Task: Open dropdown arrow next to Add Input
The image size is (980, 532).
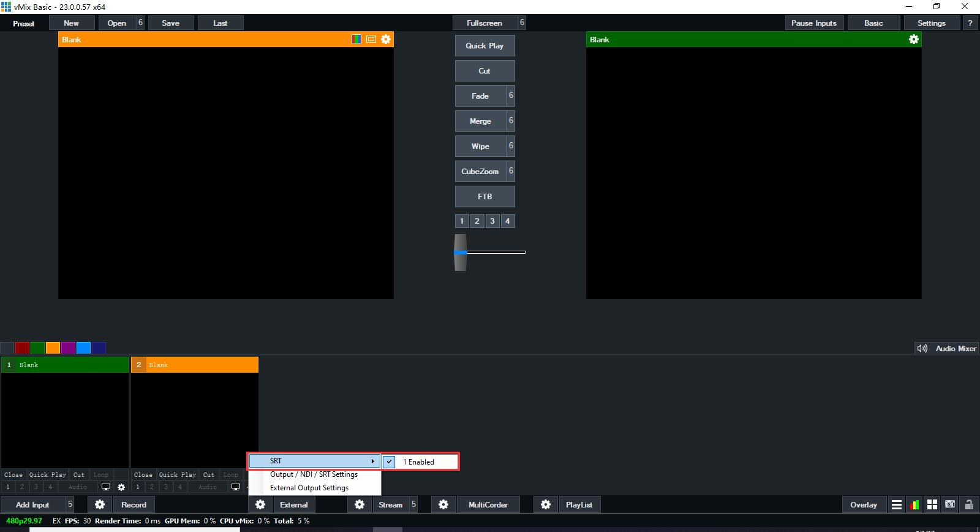Action: (x=70, y=504)
